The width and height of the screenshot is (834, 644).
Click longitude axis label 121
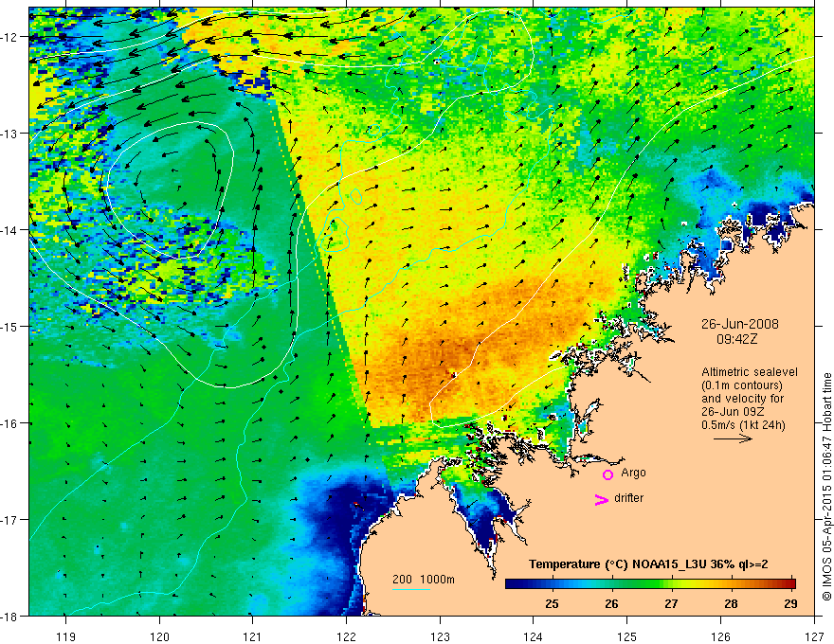[253, 636]
